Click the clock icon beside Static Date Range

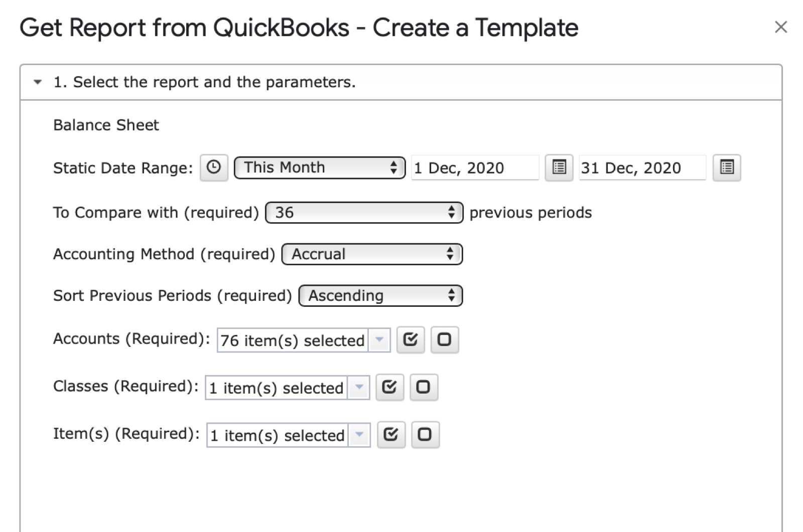pyautogui.click(x=214, y=167)
